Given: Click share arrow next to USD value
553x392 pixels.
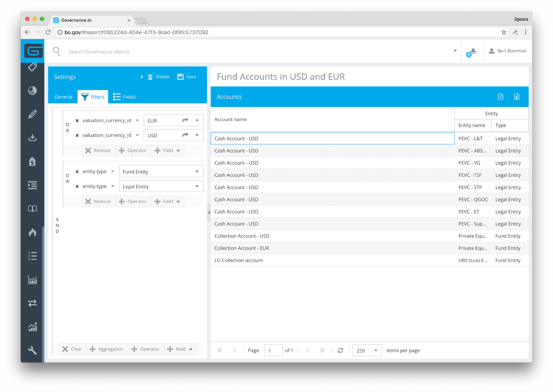Looking at the screenshot, I should (x=185, y=135).
